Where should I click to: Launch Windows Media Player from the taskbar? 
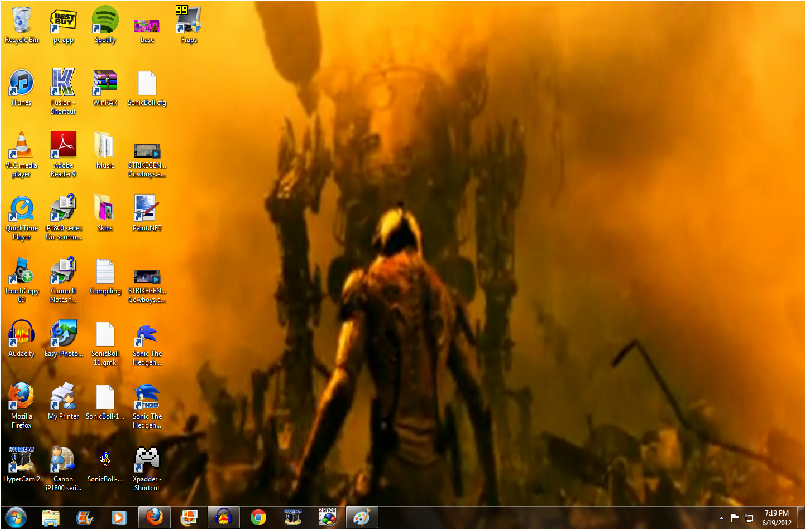pos(119,518)
